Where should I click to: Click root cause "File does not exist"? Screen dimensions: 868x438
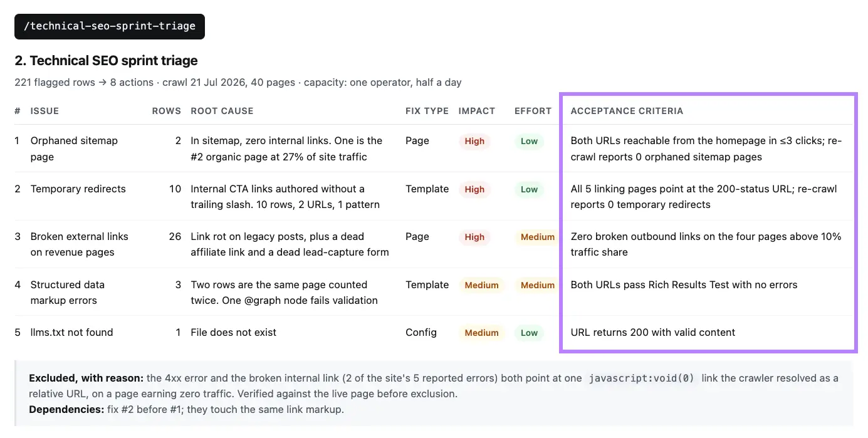coord(234,332)
